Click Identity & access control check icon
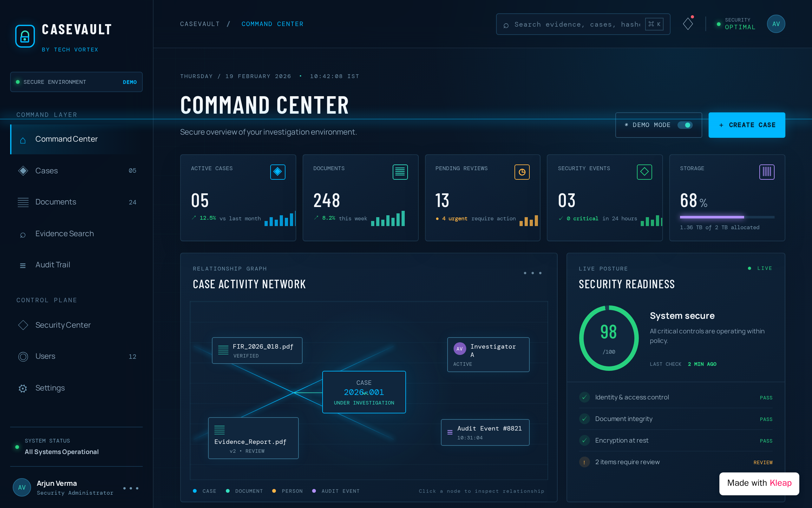Image resolution: width=812 pixels, height=508 pixels. 584,397
